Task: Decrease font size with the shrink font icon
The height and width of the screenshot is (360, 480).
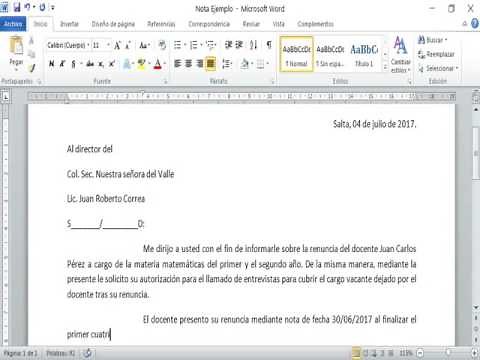Action: pos(128,45)
